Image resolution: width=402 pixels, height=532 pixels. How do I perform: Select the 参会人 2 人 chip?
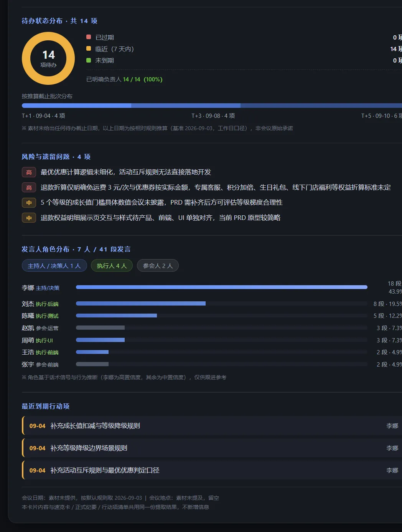(x=158, y=266)
